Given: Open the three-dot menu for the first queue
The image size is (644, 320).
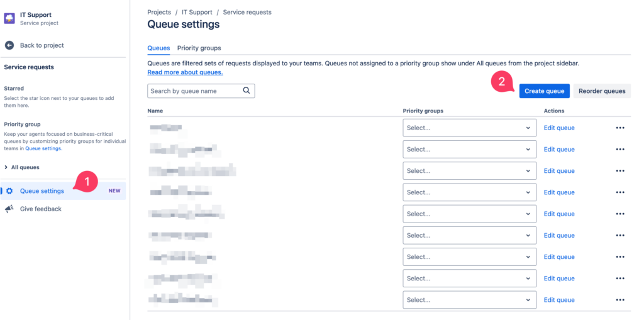Looking at the screenshot, I should click(x=620, y=128).
